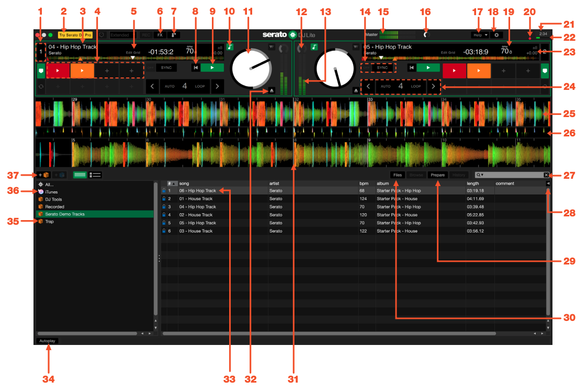This screenshot has height=392, width=587.
Task: Select the loop pad mode icon on left deck
Action: [41, 86]
